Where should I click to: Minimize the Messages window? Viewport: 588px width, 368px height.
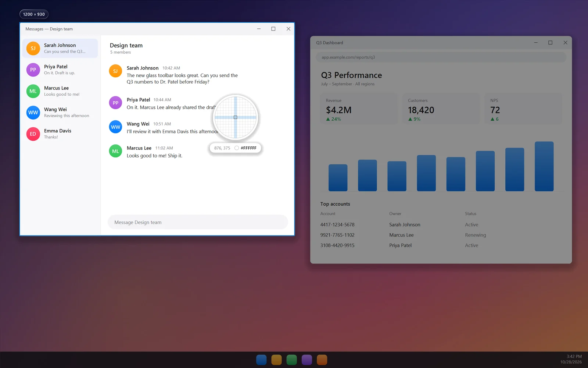259,29
